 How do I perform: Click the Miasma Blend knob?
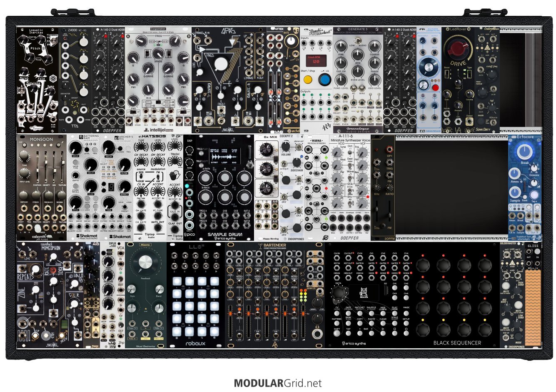click(x=160, y=289)
